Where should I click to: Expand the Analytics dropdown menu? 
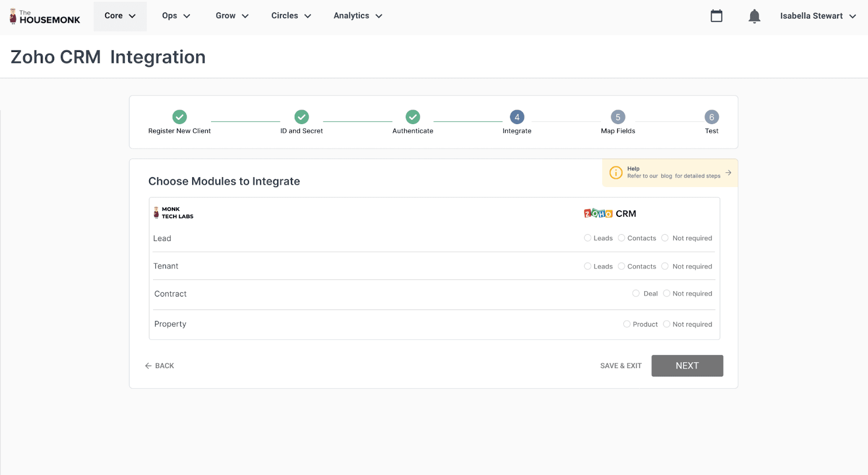pyautogui.click(x=358, y=16)
